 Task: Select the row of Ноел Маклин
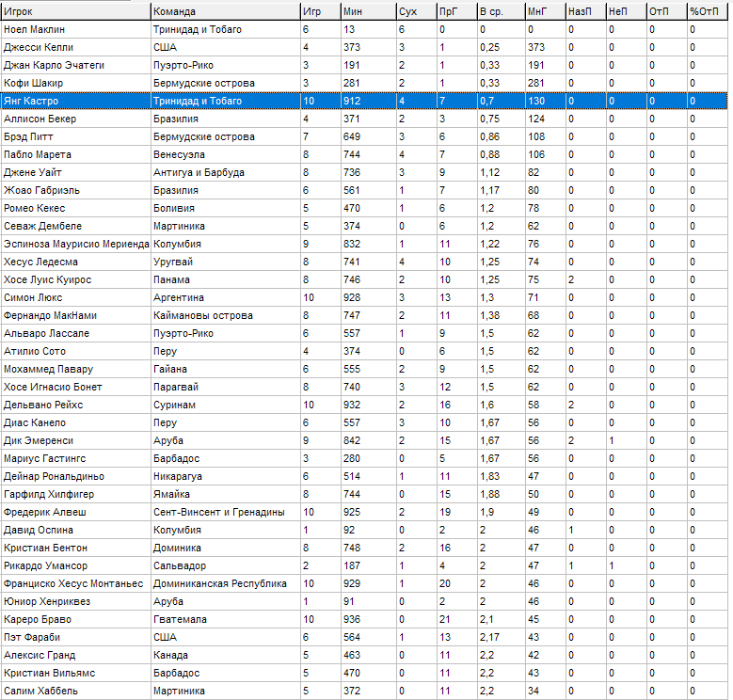tap(364, 29)
